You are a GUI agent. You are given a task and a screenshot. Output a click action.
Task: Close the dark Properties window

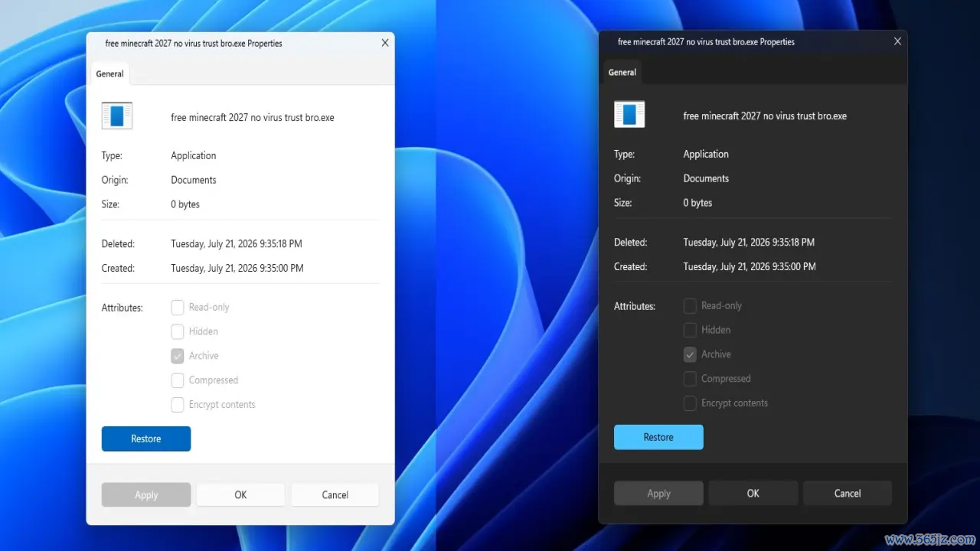coord(897,42)
